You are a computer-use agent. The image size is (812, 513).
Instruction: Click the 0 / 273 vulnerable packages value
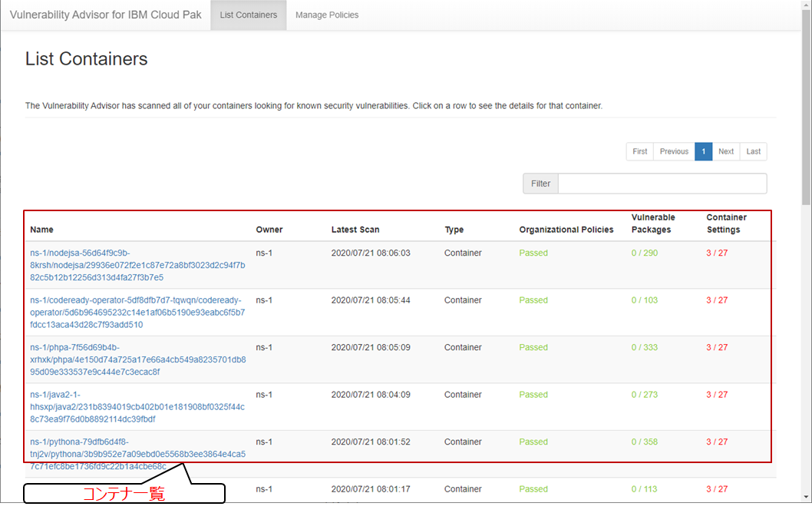(x=644, y=394)
